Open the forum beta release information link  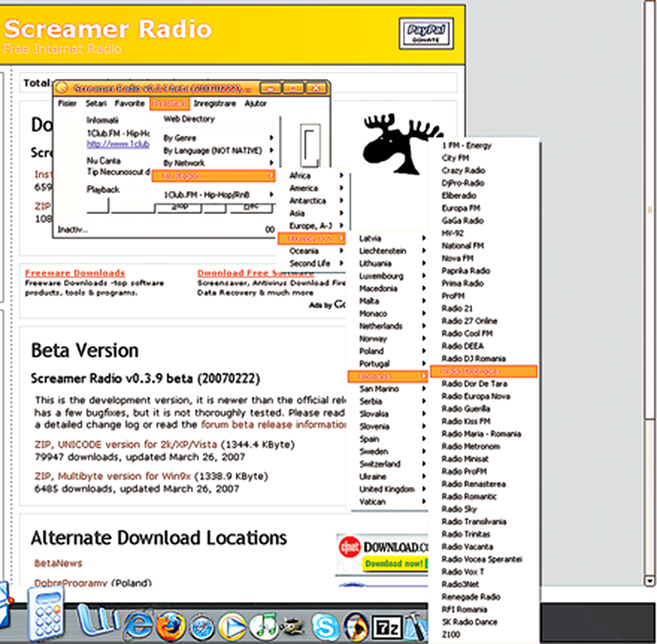coord(273,424)
